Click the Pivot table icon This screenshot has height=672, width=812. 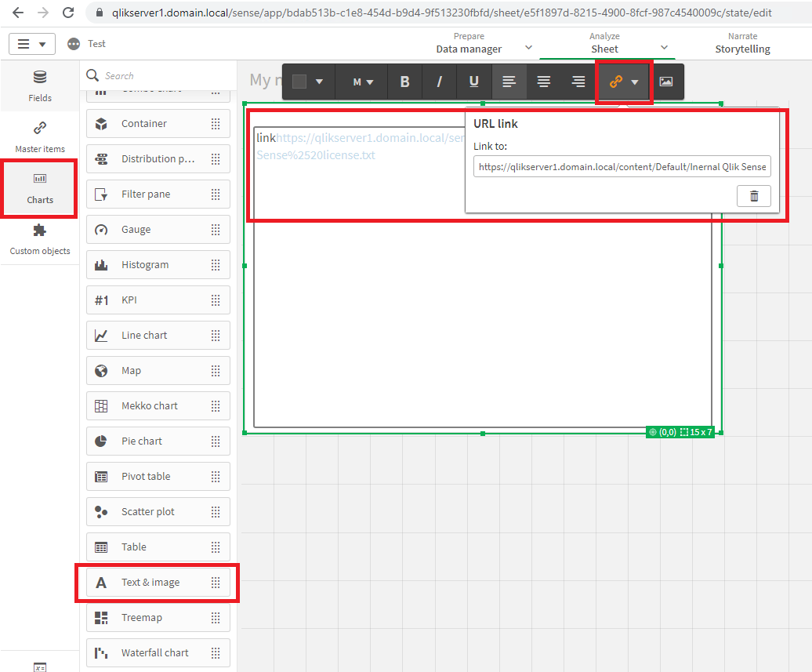tap(101, 476)
